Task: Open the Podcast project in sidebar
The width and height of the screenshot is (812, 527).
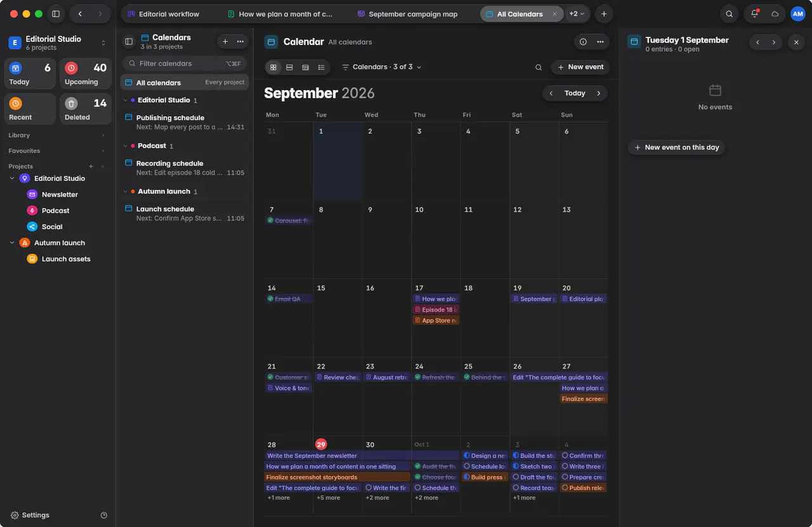Action: coord(55,211)
